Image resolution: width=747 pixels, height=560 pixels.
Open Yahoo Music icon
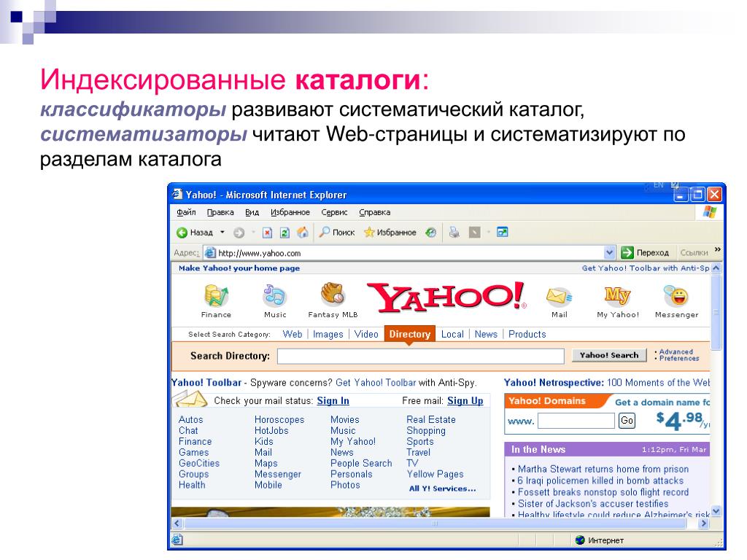(274, 296)
